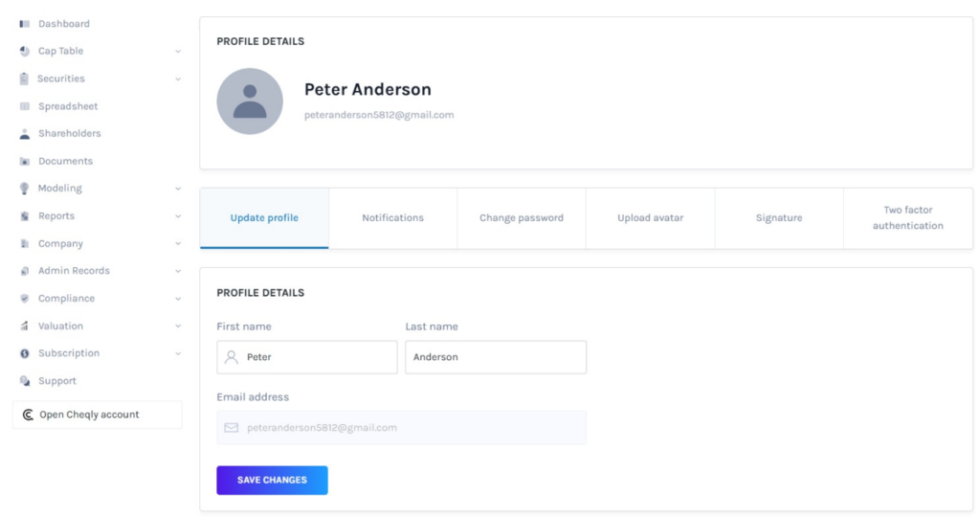Expand the Admin Records menu chevron
Image resolution: width=980 pixels, height=518 pixels.
(x=178, y=271)
